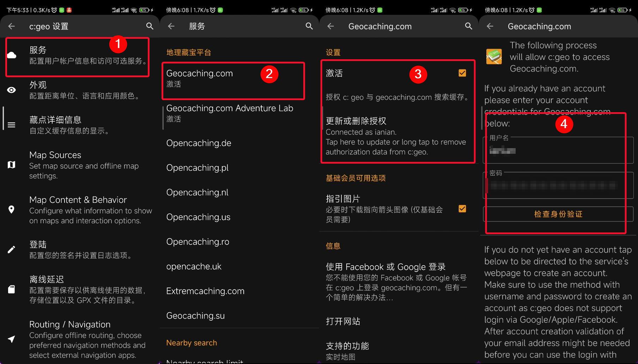Open 支持的功能 entry
This screenshot has width=638, height=364.
pos(399,351)
